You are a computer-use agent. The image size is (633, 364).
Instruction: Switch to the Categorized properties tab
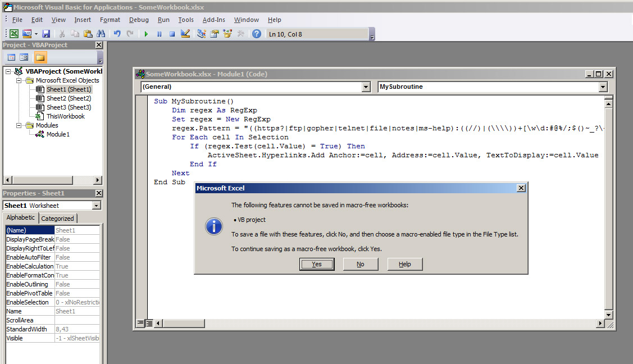tap(57, 219)
